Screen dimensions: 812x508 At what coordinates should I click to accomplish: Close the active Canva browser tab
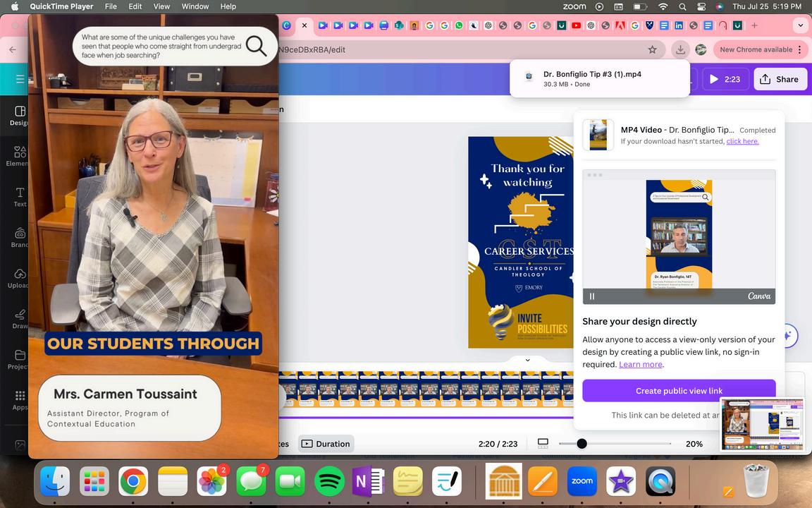point(304,25)
